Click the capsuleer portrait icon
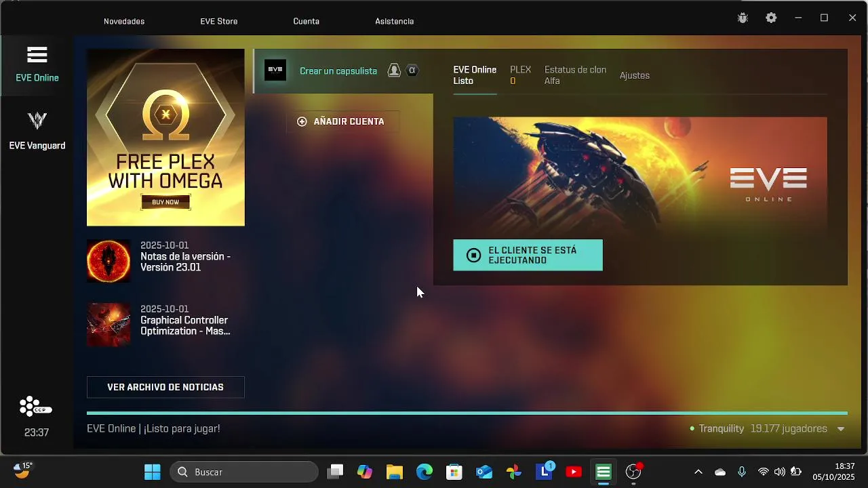The image size is (868, 488). tap(394, 70)
